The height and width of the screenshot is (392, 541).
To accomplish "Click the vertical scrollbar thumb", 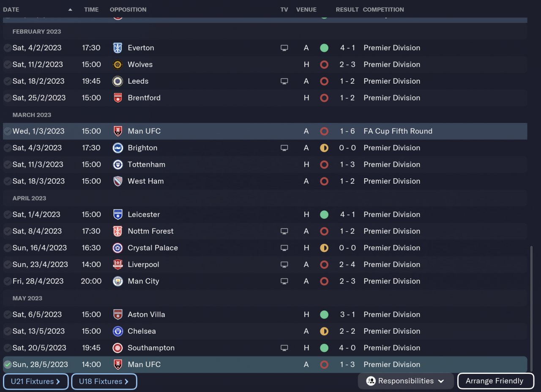I will 532,308.
